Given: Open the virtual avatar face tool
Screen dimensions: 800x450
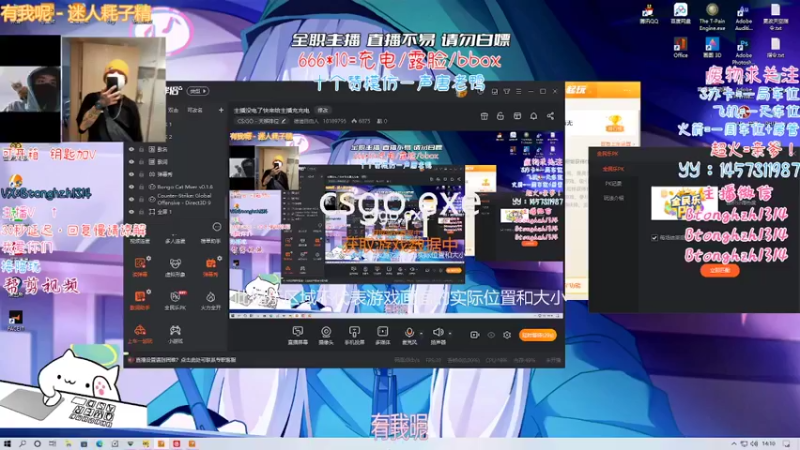Looking at the screenshot, I should pyautogui.click(x=175, y=267).
